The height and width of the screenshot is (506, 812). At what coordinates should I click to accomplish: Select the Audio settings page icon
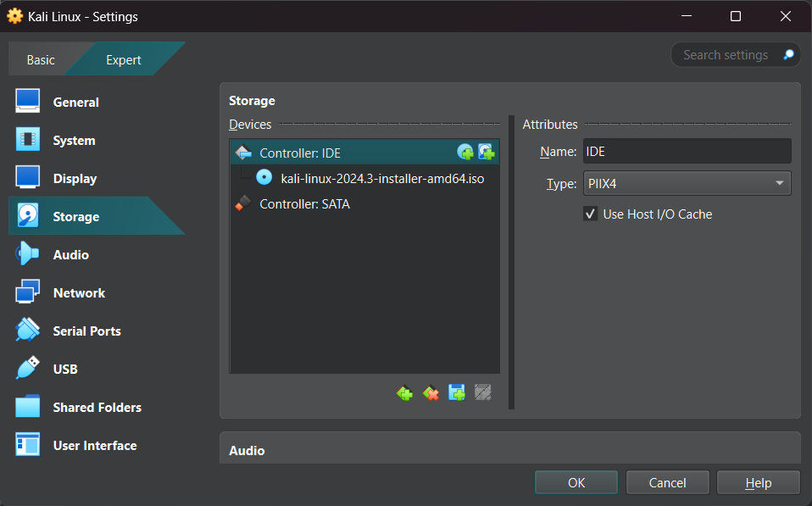click(27, 254)
